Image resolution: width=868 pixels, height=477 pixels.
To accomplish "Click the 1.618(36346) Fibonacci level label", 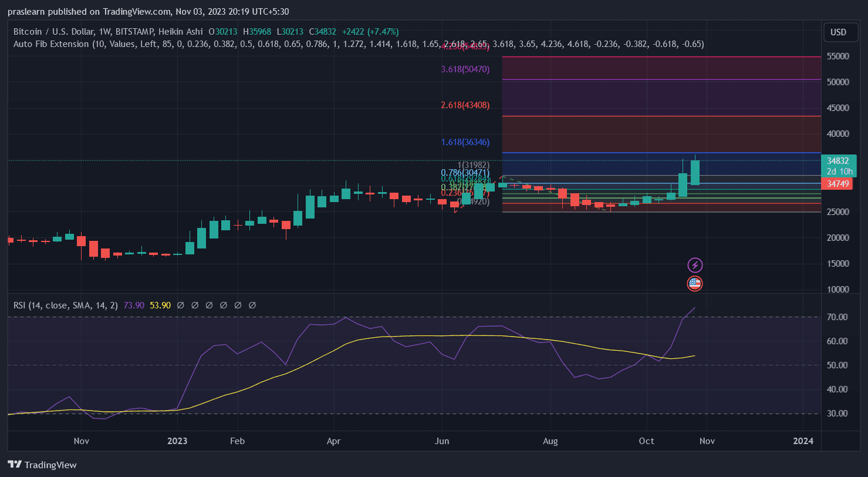I will 465,142.
